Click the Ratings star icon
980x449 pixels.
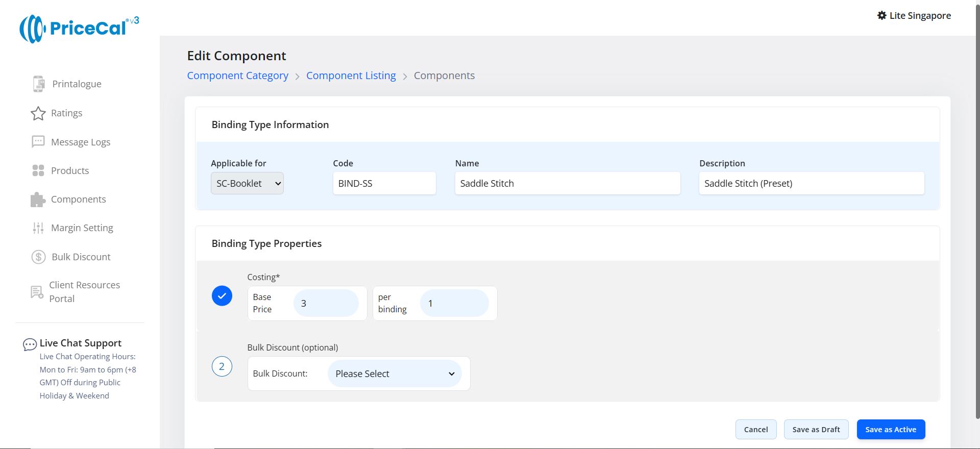(38, 113)
